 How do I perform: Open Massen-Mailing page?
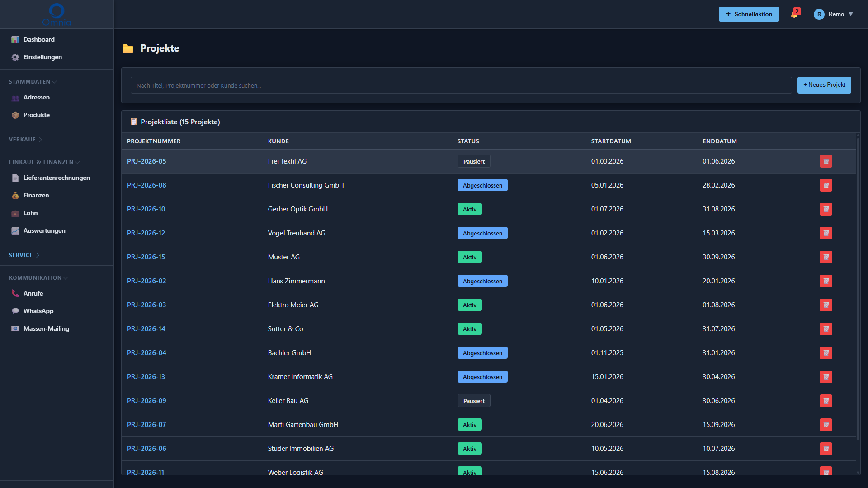tap(46, 329)
